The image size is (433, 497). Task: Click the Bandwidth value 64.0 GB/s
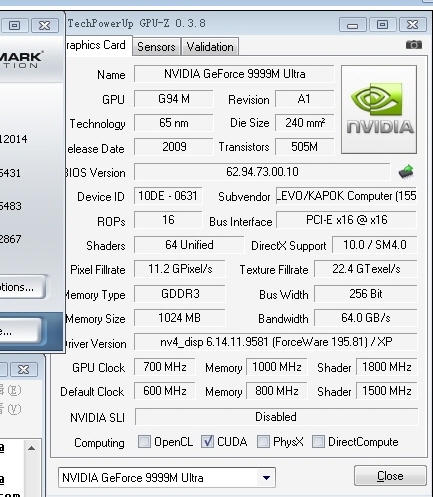click(x=366, y=318)
